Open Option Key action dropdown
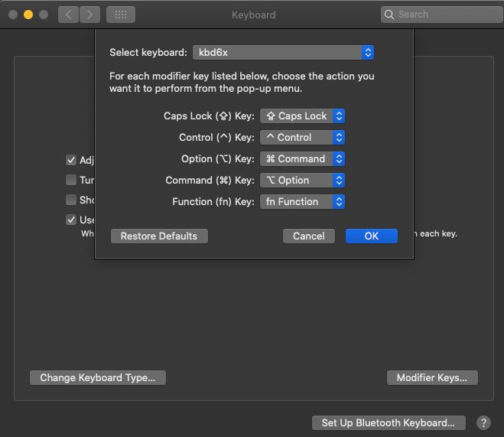This screenshot has width=504, height=437. click(x=302, y=159)
